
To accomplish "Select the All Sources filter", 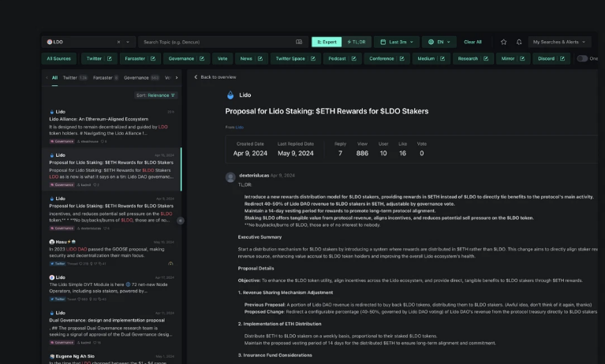I will tap(59, 58).
